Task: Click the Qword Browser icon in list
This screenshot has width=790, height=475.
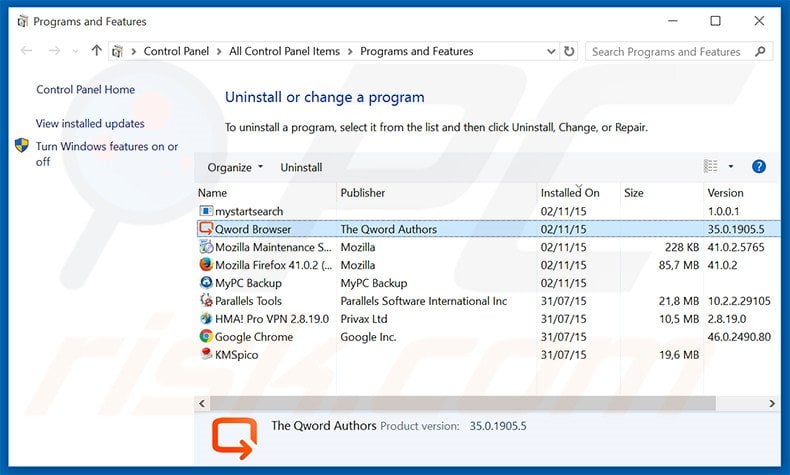Action: pos(206,229)
